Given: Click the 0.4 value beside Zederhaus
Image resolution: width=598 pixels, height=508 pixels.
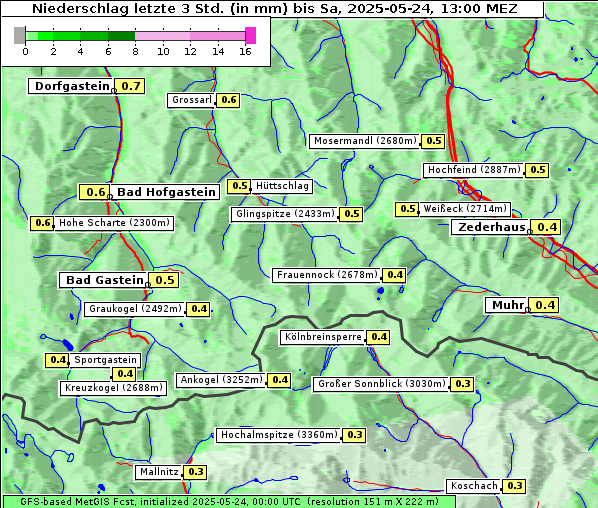Looking at the screenshot, I should [546, 227].
